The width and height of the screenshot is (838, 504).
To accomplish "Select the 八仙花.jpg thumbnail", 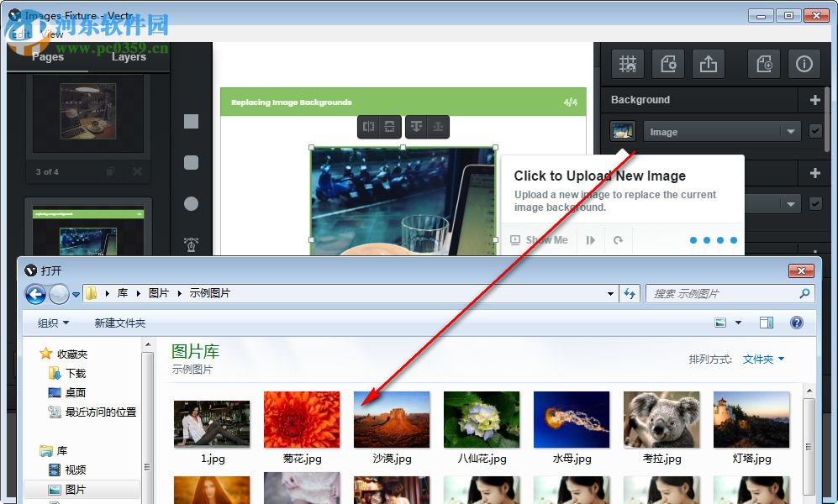I will pos(482,419).
